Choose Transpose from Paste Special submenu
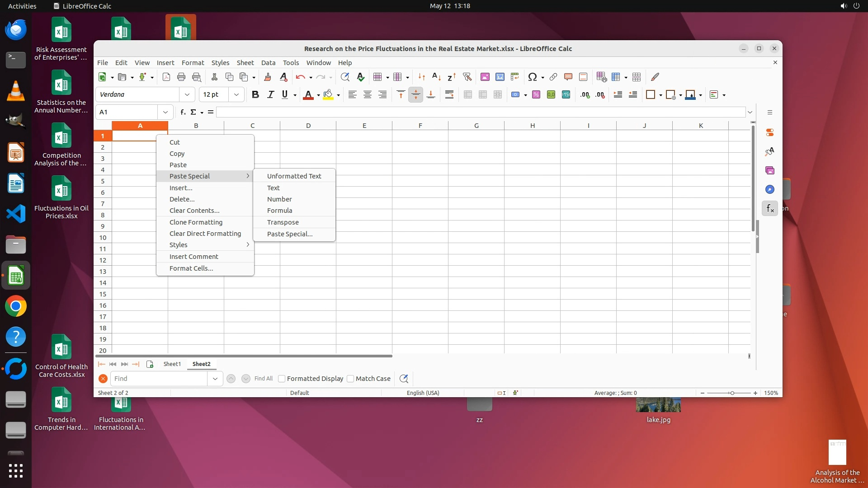 (283, 222)
